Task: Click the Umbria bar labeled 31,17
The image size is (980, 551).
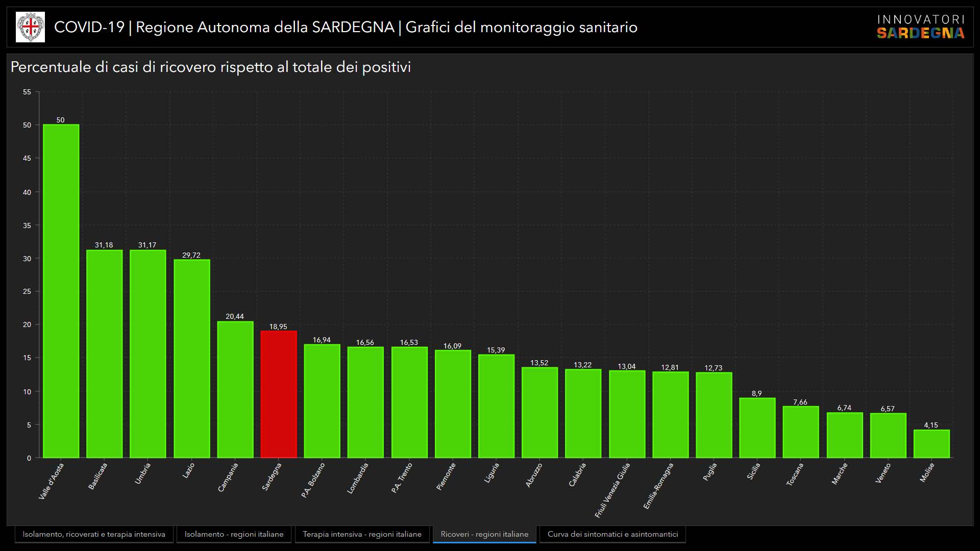Action: (148, 354)
